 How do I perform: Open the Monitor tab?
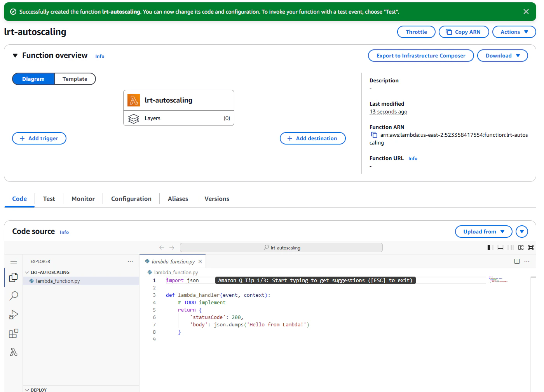(x=83, y=199)
